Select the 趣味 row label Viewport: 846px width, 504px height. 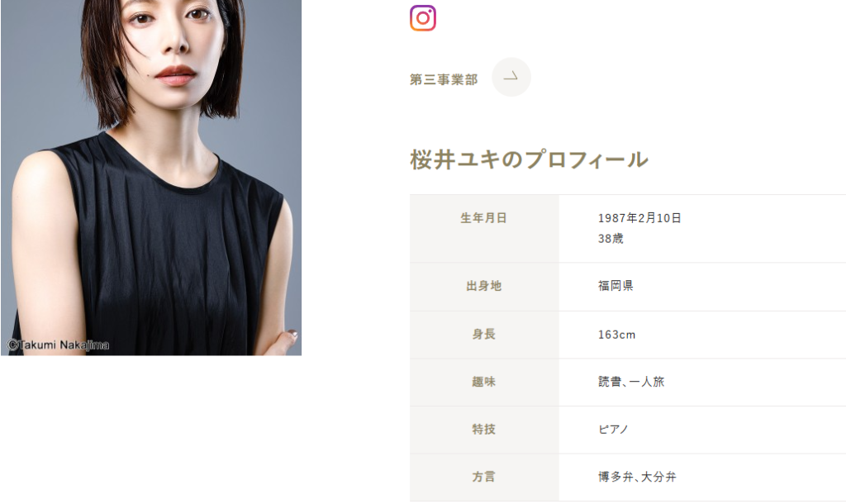click(x=483, y=382)
